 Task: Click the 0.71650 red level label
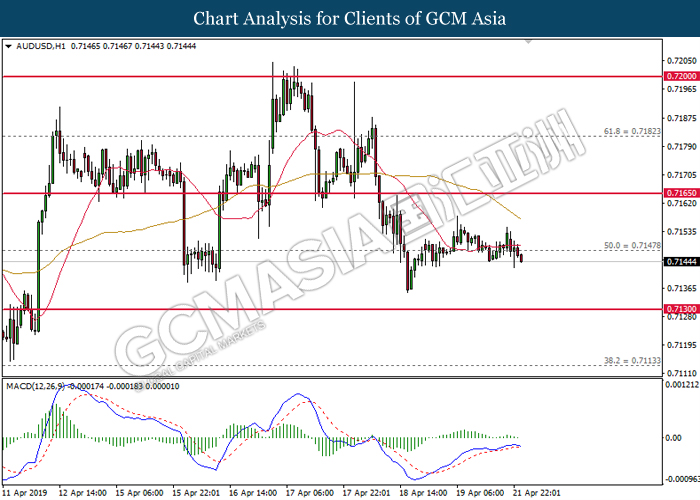coord(682,193)
